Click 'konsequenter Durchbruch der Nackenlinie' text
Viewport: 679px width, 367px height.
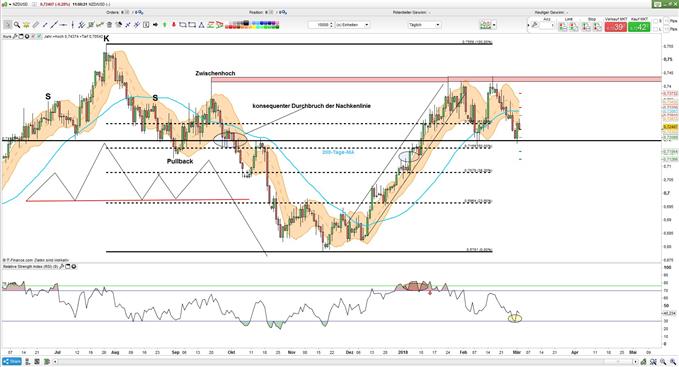click(311, 106)
